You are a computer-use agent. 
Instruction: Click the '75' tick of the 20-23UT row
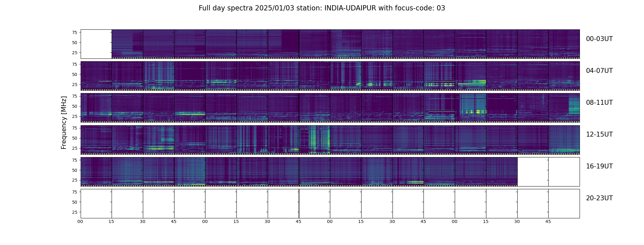pos(75,192)
